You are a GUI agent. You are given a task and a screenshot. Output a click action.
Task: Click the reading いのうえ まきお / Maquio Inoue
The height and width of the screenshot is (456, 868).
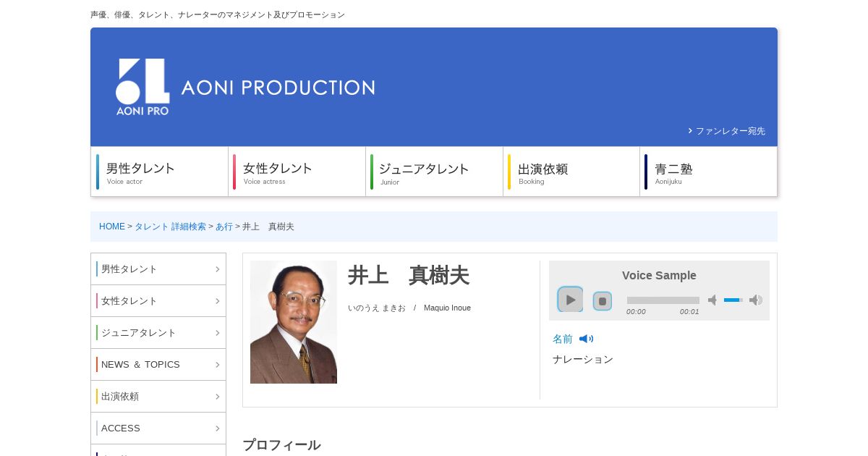[x=409, y=308]
